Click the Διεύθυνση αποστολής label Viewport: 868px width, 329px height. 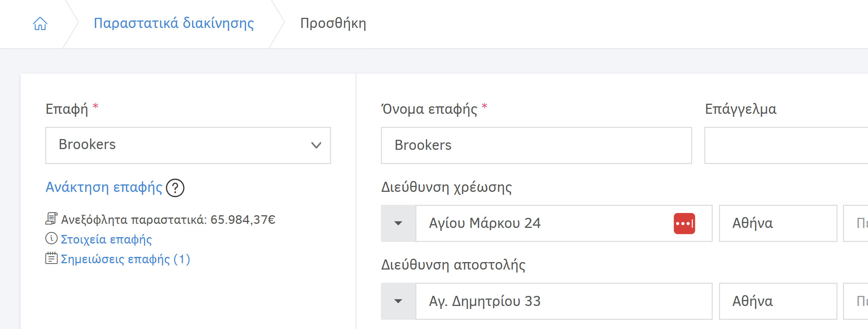(x=453, y=265)
